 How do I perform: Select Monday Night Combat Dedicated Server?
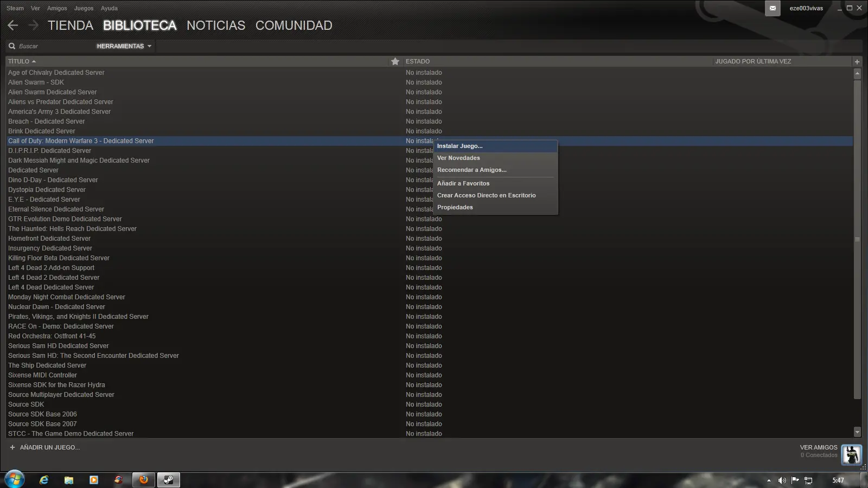(67, 297)
